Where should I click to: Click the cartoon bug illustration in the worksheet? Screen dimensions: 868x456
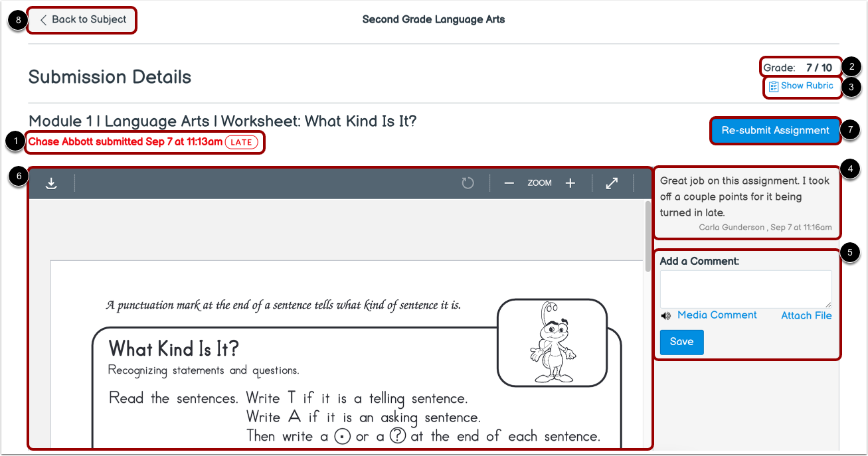coord(552,342)
